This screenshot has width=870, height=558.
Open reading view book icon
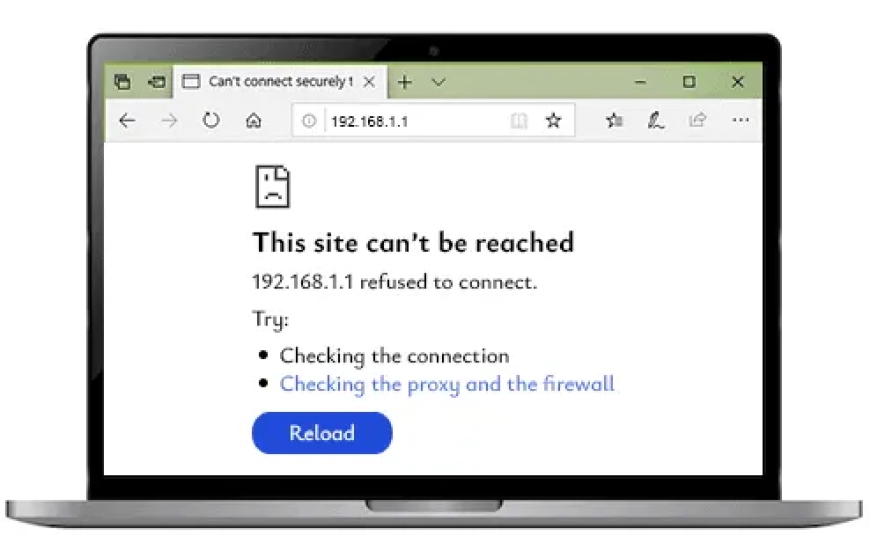coord(518,120)
